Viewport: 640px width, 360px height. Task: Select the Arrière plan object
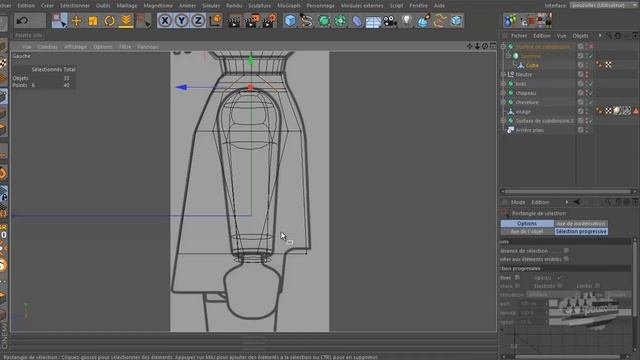pyautogui.click(x=529, y=130)
